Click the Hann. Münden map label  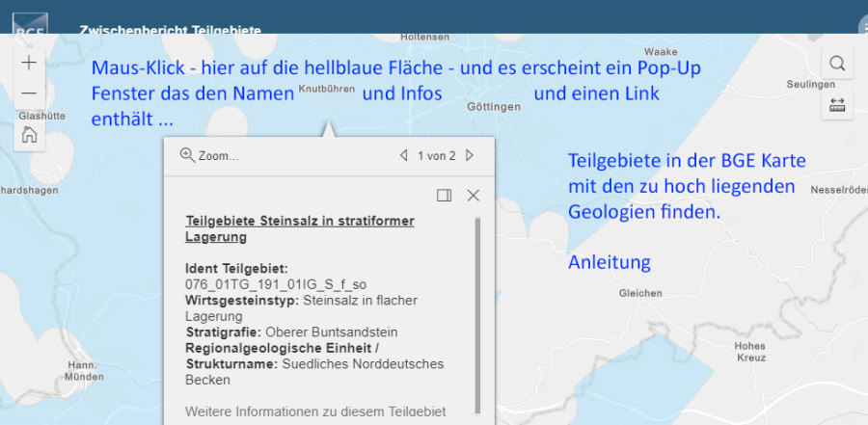(x=85, y=371)
